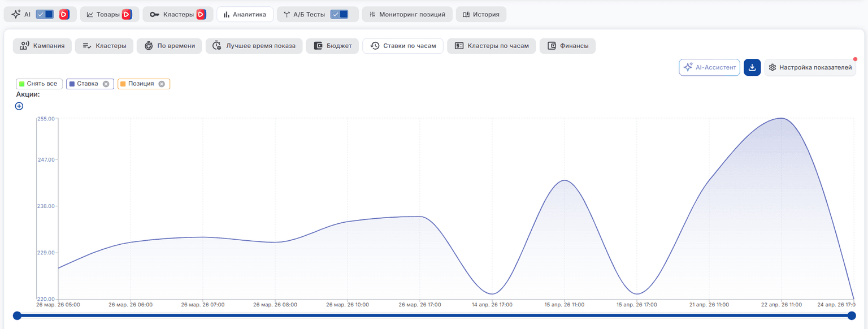The width and height of the screenshot is (868, 329).
Task: Open the История tab
Action: (x=481, y=14)
